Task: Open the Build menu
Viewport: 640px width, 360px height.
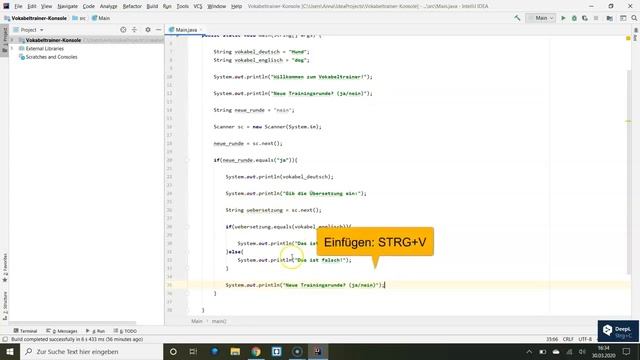Action: pyautogui.click(x=152, y=6)
